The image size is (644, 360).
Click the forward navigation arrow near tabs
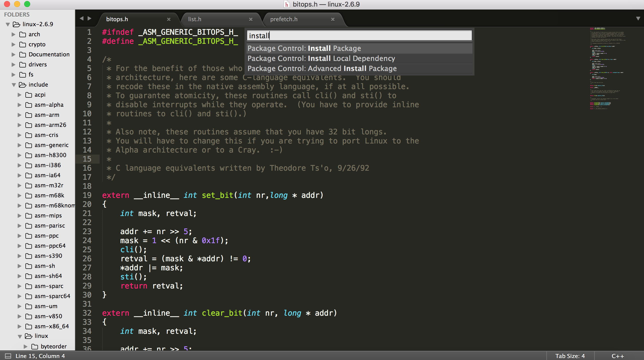point(89,18)
